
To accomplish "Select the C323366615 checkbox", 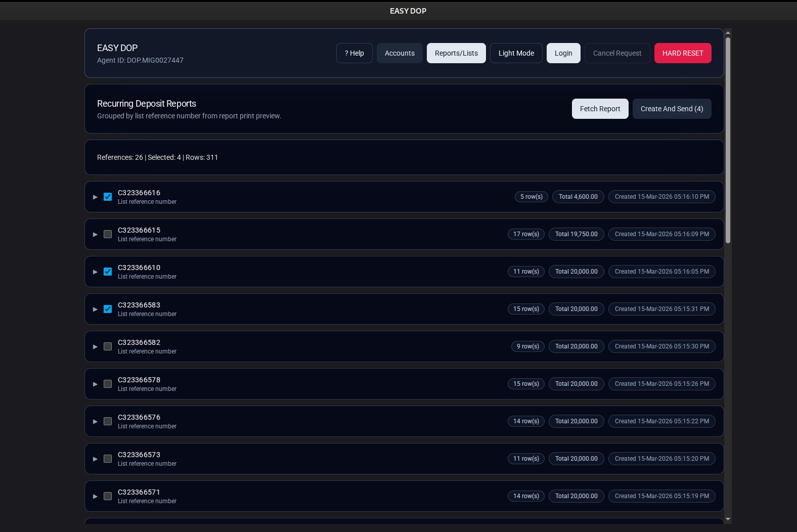I will coord(108,234).
